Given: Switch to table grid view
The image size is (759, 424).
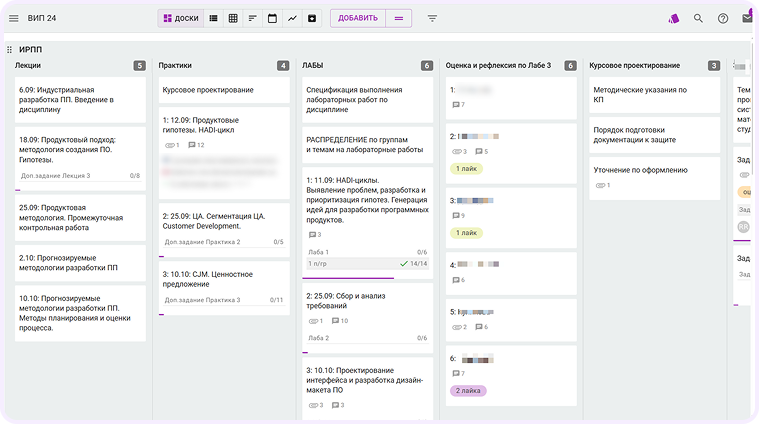Looking at the screenshot, I should [233, 18].
